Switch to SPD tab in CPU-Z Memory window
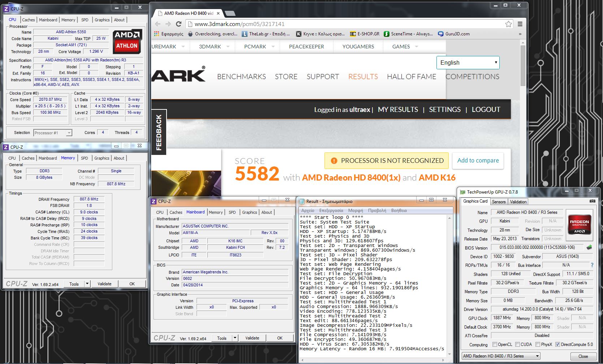This screenshot has height=364, width=603. click(x=84, y=158)
